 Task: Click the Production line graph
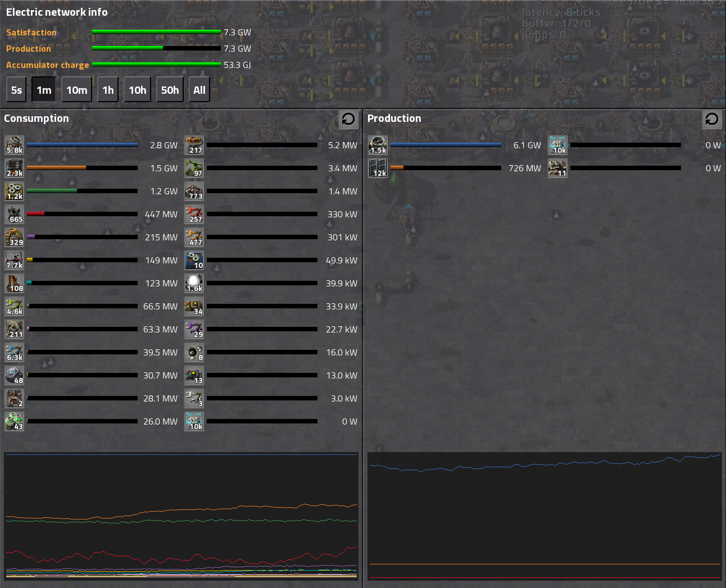(544, 516)
